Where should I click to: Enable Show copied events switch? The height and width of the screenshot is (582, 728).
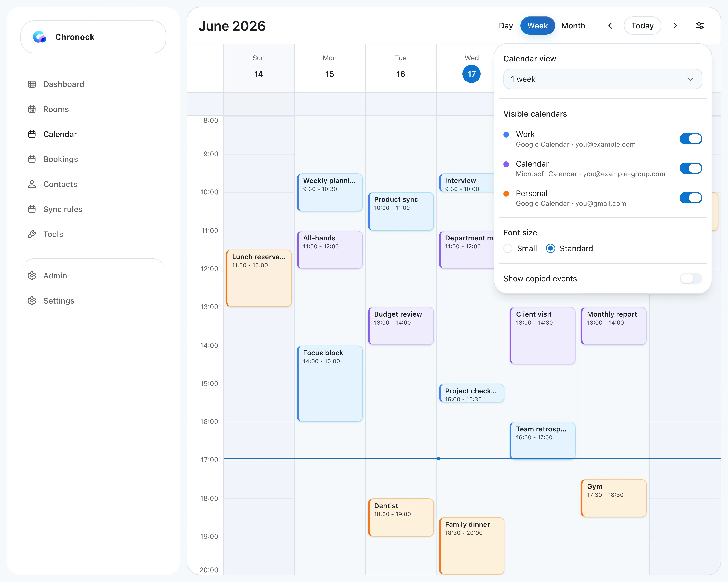690,278
